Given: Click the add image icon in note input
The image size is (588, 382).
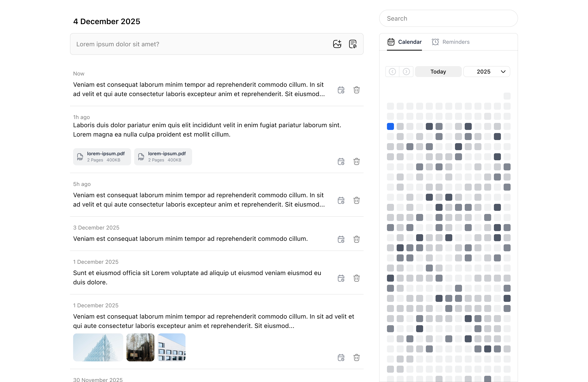Looking at the screenshot, I should pyautogui.click(x=337, y=44).
